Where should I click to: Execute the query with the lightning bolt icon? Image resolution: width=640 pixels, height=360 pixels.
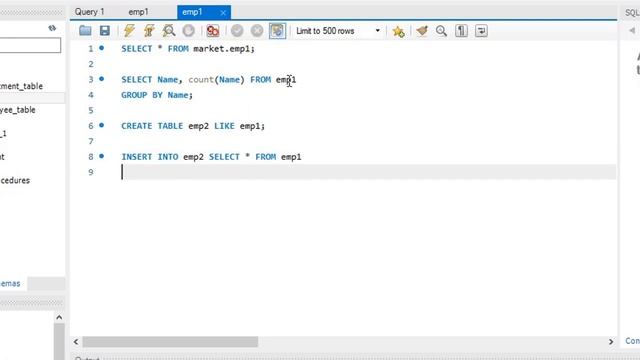(129, 31)
